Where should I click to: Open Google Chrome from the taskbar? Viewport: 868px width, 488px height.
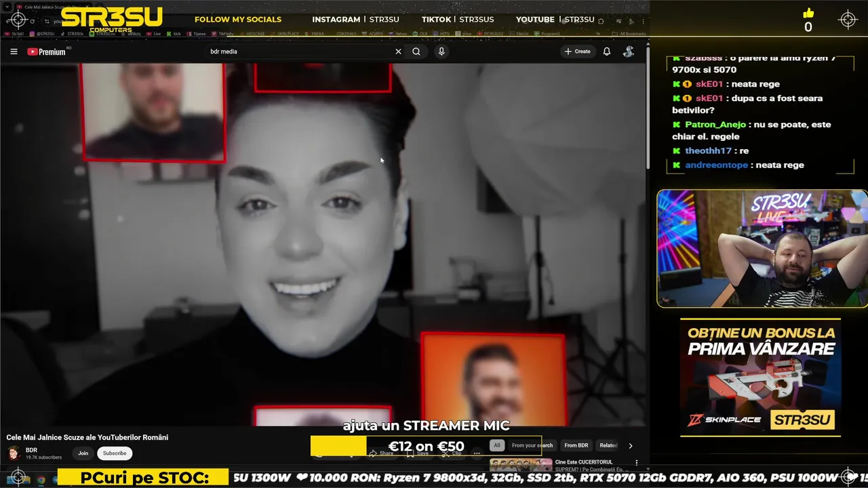[41, 480]
